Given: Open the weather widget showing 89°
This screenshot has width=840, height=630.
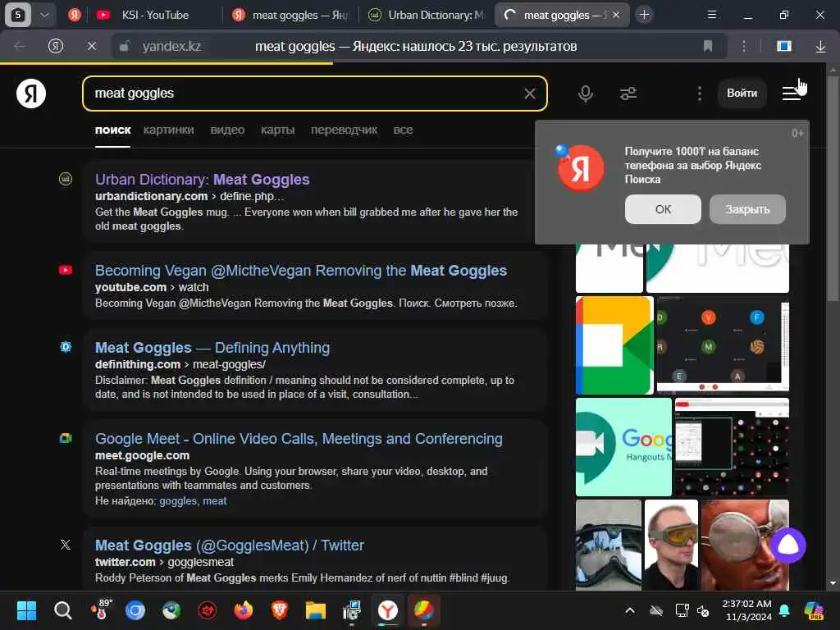Looking at the screenshot, I should point(101,609).
